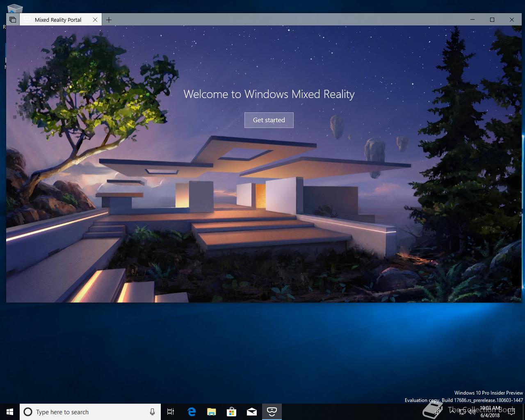Click the Type here to search box
525x420 pixels.
(90, 412)
